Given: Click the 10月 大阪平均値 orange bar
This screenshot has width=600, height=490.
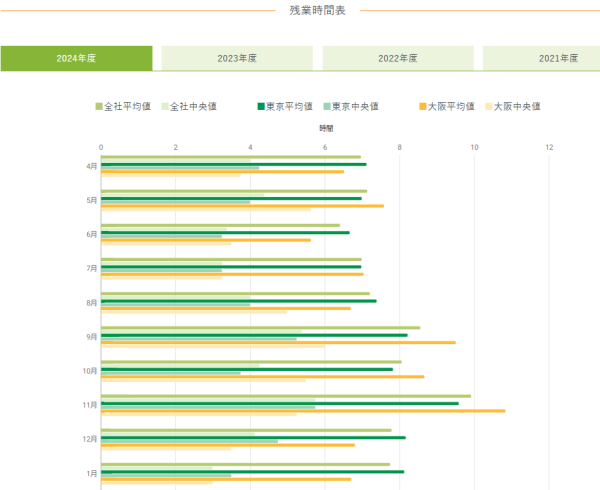Looking at the screenshot, I should pos(262,377).
